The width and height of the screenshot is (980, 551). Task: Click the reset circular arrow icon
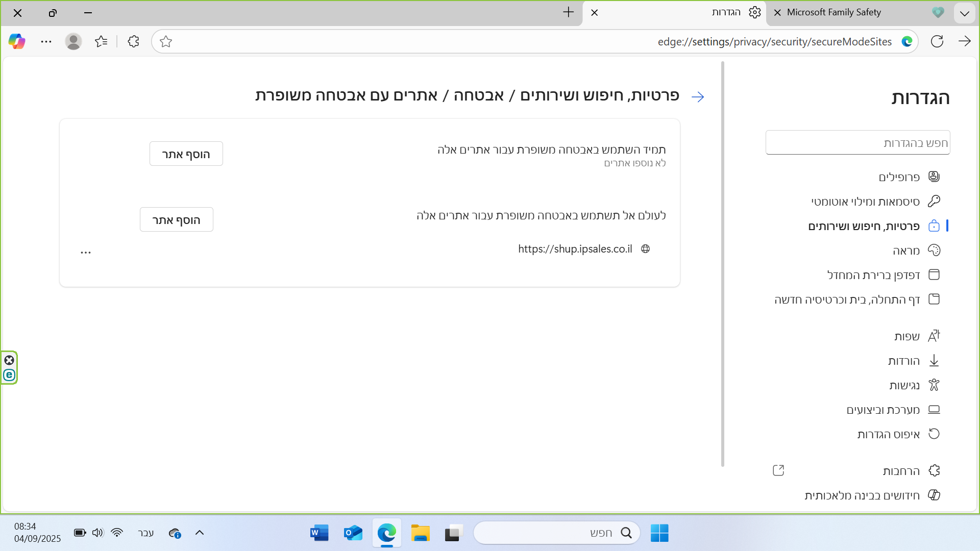point(934,434)
